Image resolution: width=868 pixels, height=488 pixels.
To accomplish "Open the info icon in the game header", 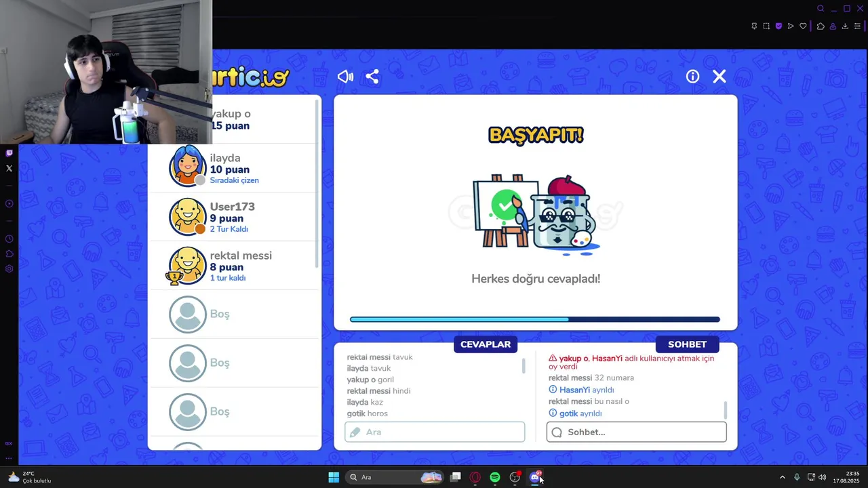I will pyautogui.click(x=692, y=77).
